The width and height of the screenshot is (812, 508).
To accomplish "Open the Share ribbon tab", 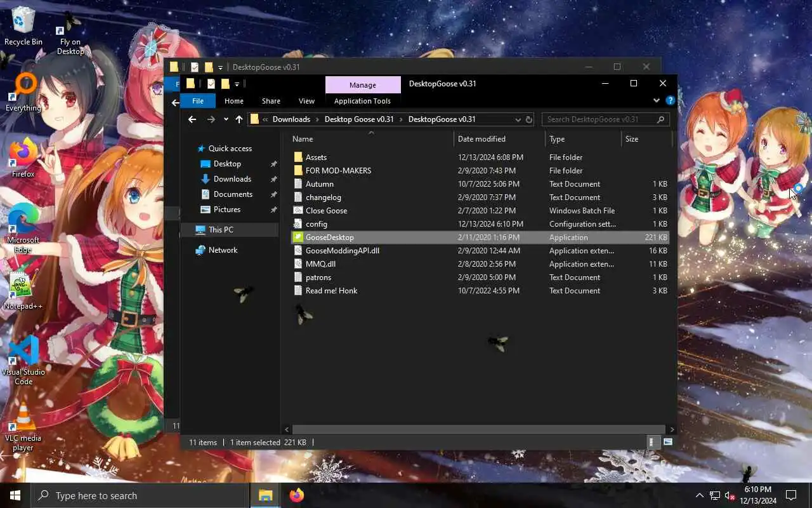I will coord(271,101).
